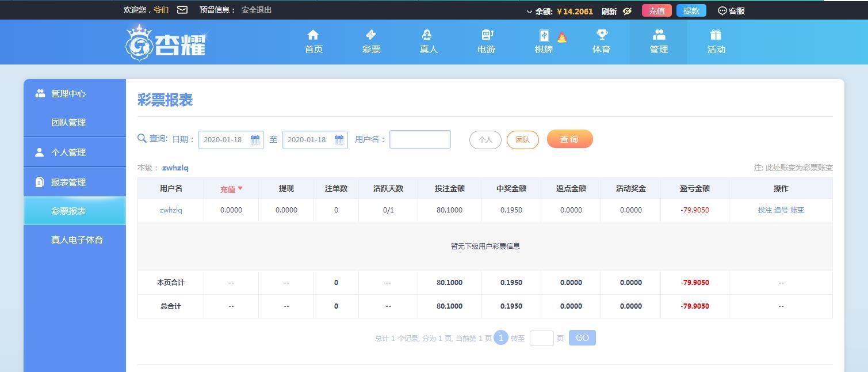Open calendar icon for start date
This screenshot has height=372, width=868.
point(255,139)
